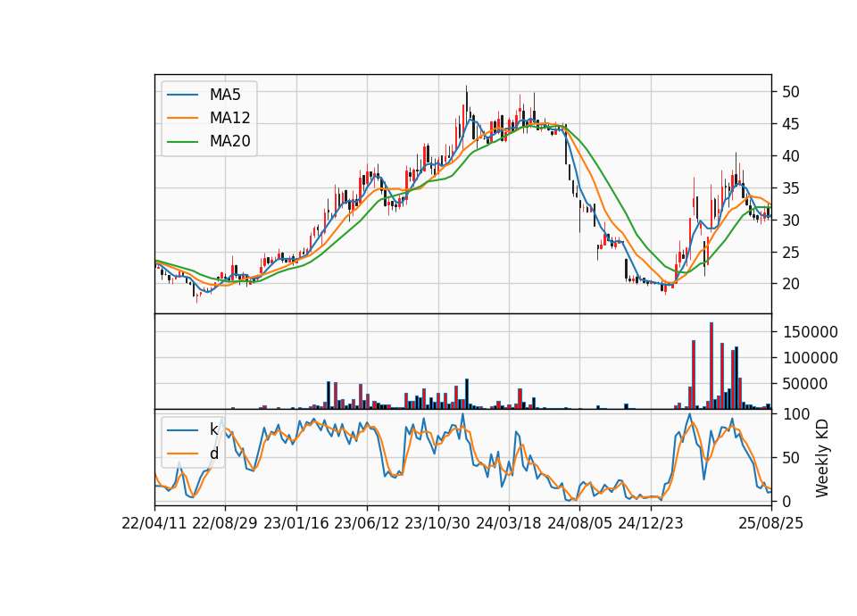
Task: Click the price axis value 20
Action: click(x=791, y=284)
